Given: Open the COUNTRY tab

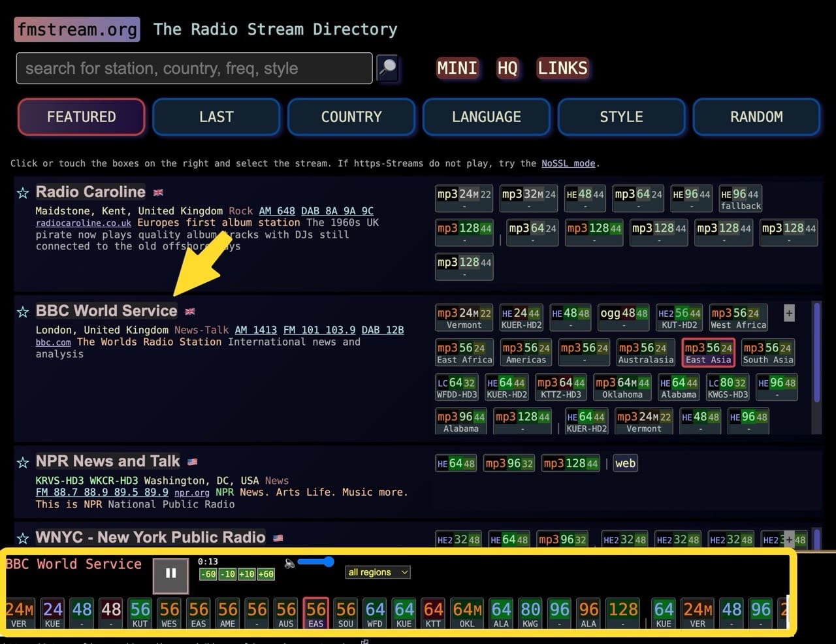Looking at the screenshot, I should (x=351, y=117).
